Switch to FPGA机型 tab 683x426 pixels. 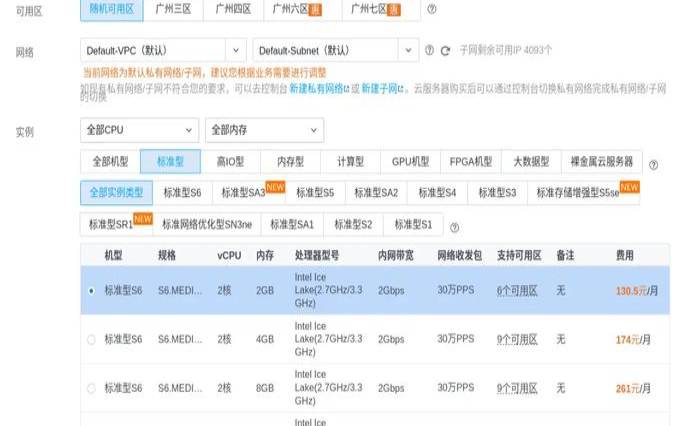click(471, 162)
